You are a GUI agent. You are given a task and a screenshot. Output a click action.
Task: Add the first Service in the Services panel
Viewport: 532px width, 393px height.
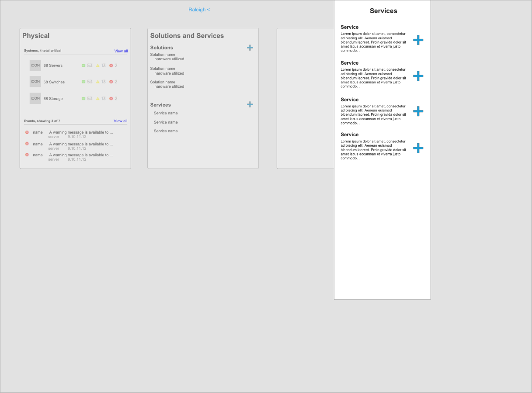coord(418,40)
